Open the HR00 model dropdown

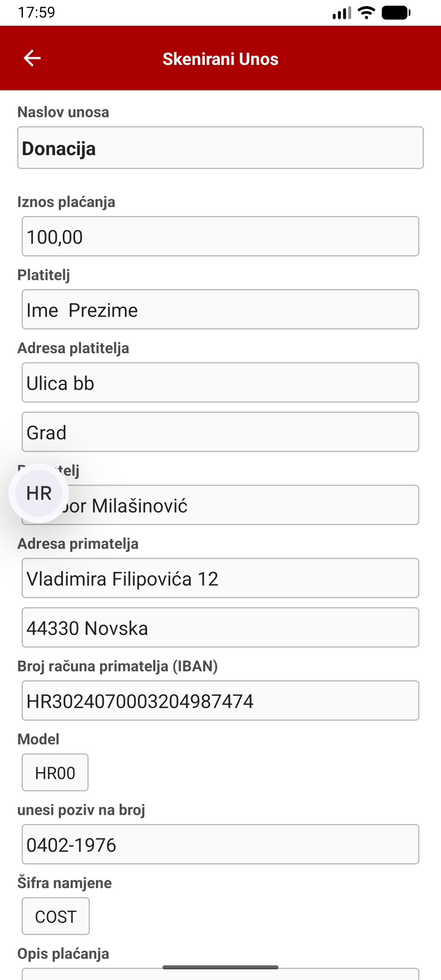point(55,773)
